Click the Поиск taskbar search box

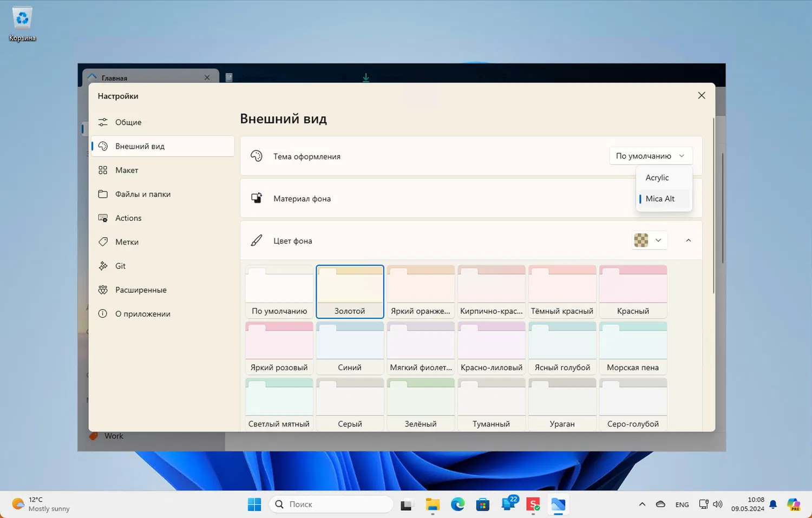click(x=331, y=504)
